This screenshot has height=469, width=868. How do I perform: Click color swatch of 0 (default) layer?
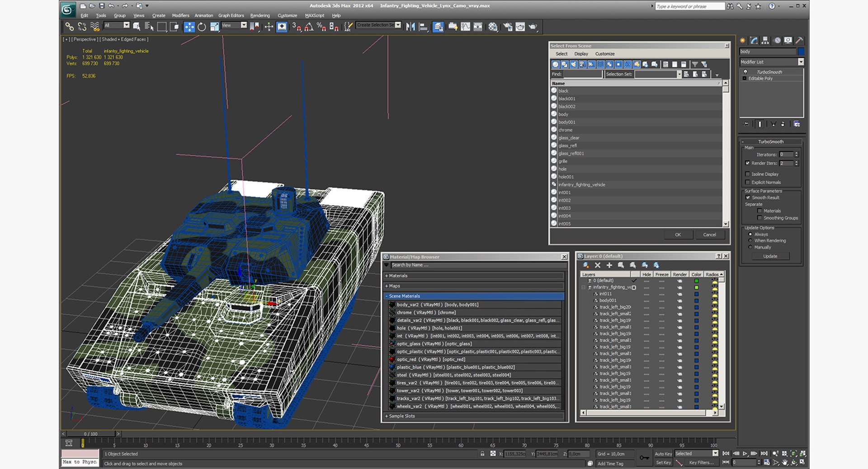coord(696,281)
